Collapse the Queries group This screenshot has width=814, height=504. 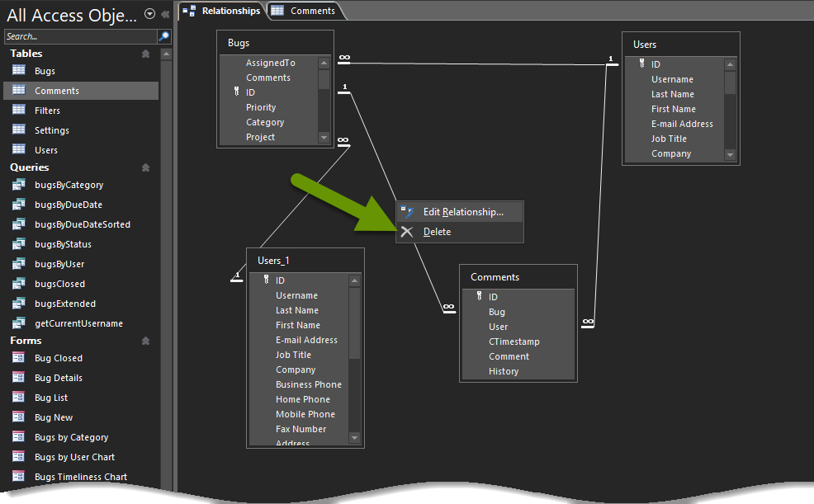(x=146, y=167)
